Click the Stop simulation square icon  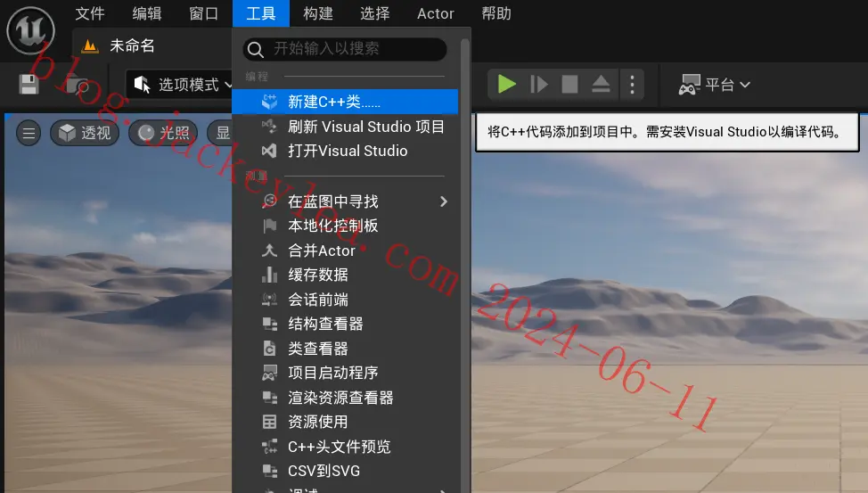(x=569, y=84)
